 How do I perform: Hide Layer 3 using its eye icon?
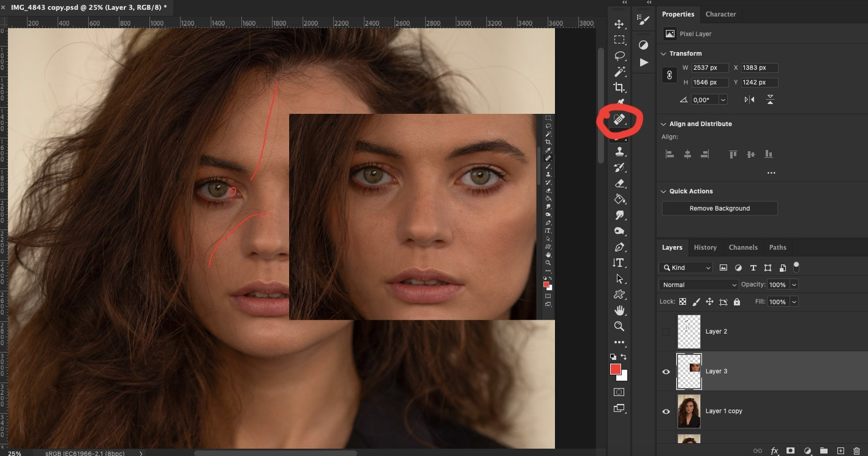pyautogui.click(x=666, y=372)
